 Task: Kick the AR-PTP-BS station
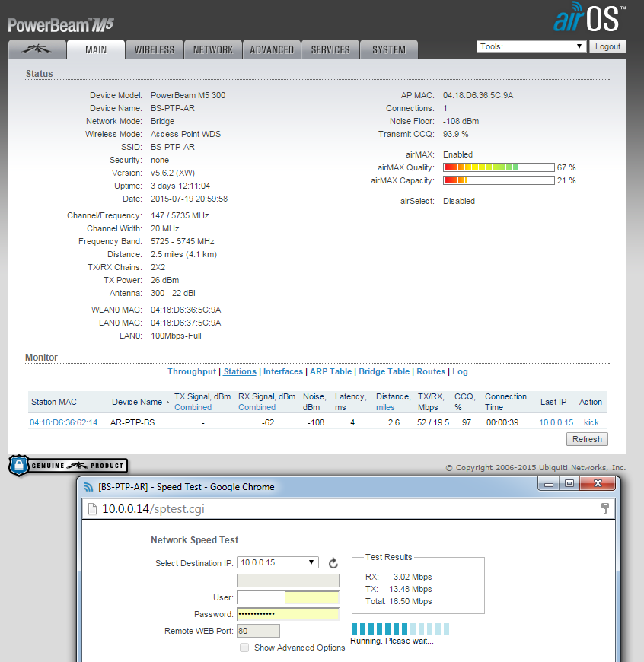pos(591,422)
